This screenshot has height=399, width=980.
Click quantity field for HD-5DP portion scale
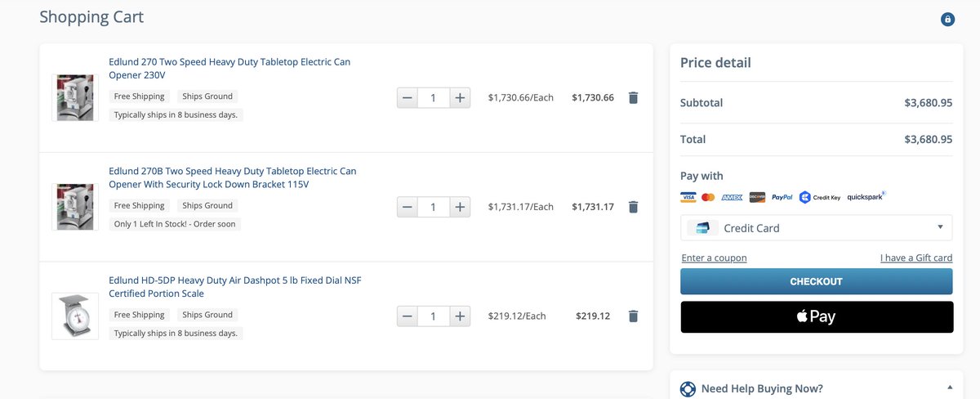(434, 316)
